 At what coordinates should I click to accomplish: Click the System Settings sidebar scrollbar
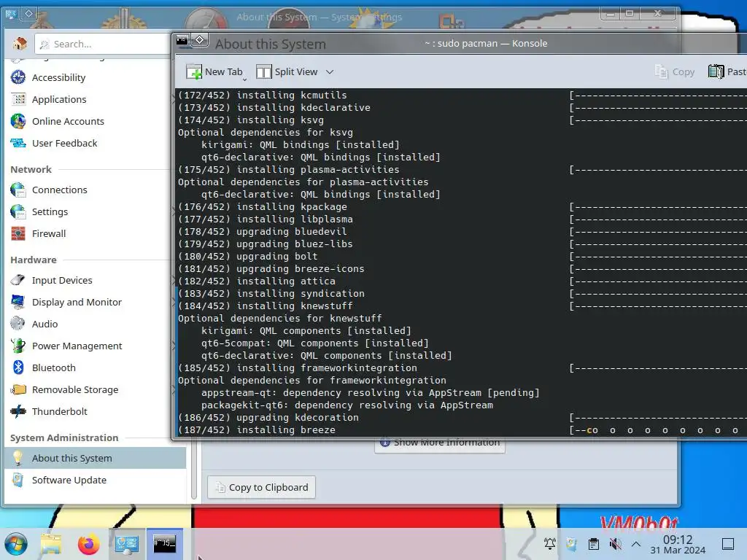click(194, 469)
